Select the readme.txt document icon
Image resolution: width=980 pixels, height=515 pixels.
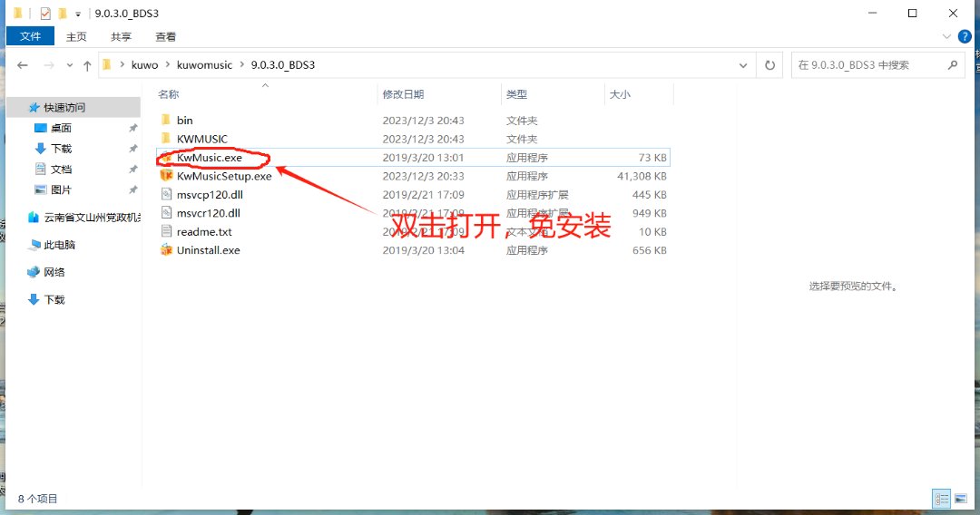(166, 232)
